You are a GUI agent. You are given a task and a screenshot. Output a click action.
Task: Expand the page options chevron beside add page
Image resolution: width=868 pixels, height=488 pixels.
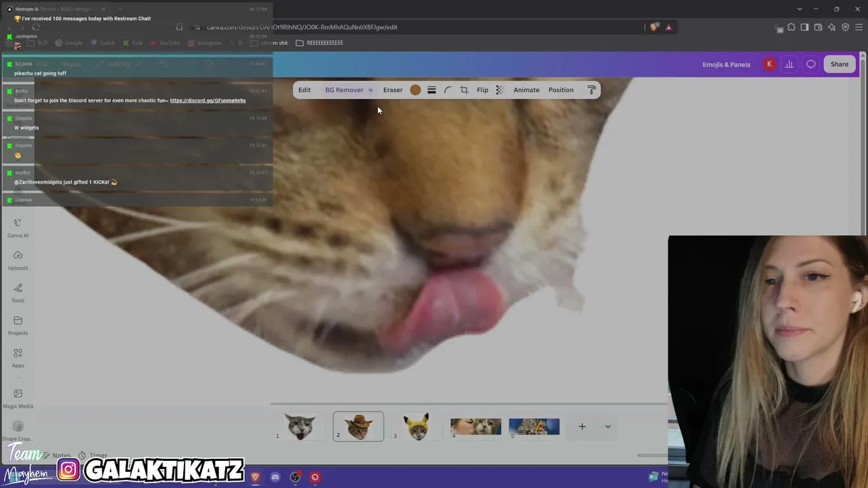tap(608, 426)
